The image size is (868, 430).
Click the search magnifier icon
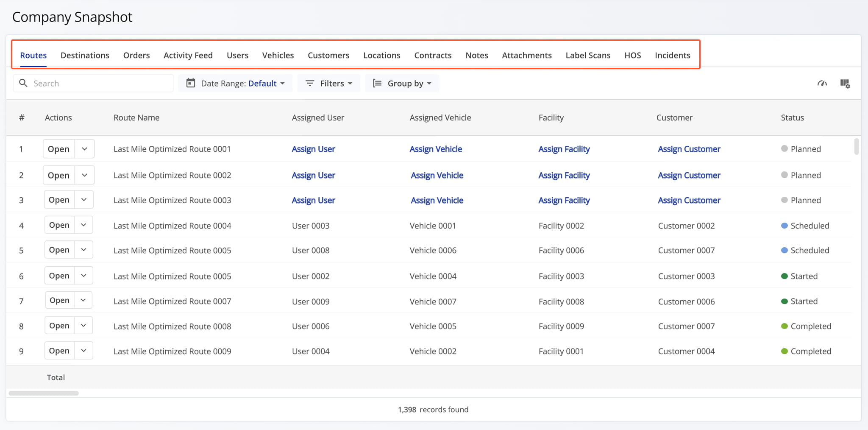tap(23, 83)
